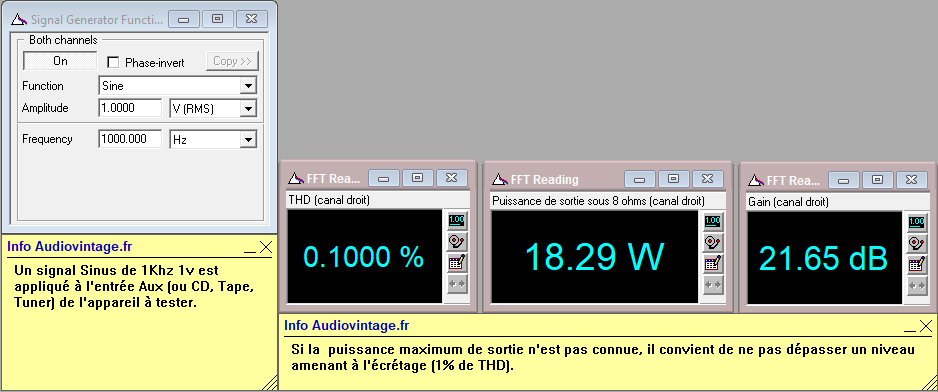Click the Signal Generator window title icon

pyautogui.click(x=19, y=19)
